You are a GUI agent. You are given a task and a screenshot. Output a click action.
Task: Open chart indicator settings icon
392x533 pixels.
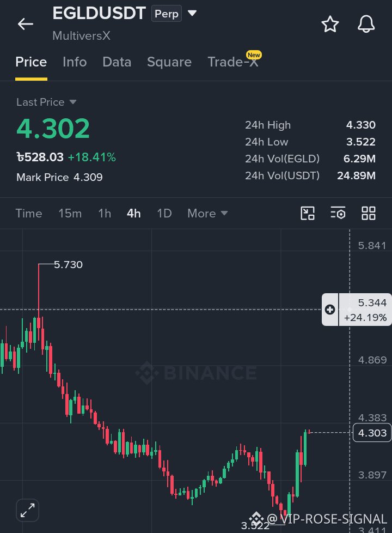click(x=338, y=214)
